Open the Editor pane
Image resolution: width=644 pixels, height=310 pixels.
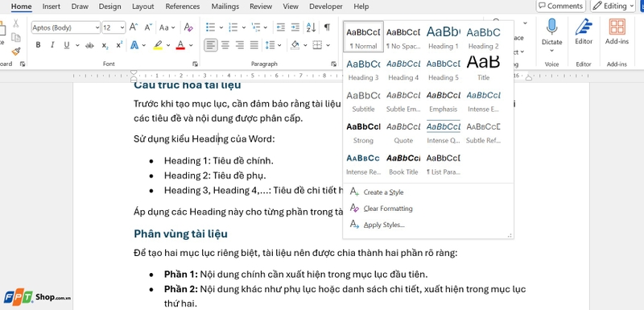[584, 31]
